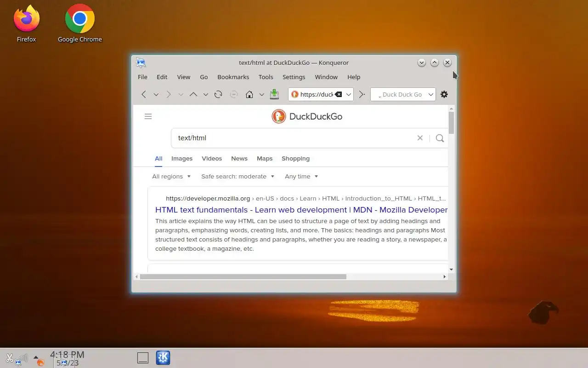Open the volume tray icon
This screenshot has height=368, width=588.
click(23, 357)
